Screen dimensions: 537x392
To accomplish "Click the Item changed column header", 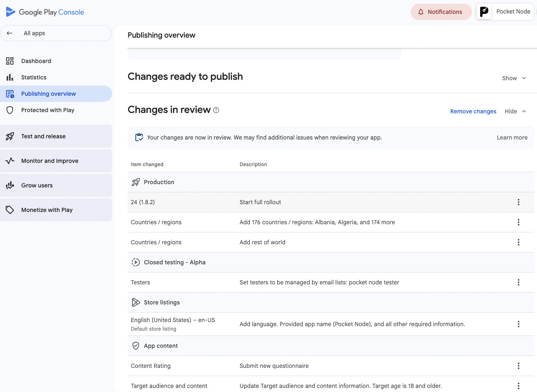I will (x=147, y=164).
